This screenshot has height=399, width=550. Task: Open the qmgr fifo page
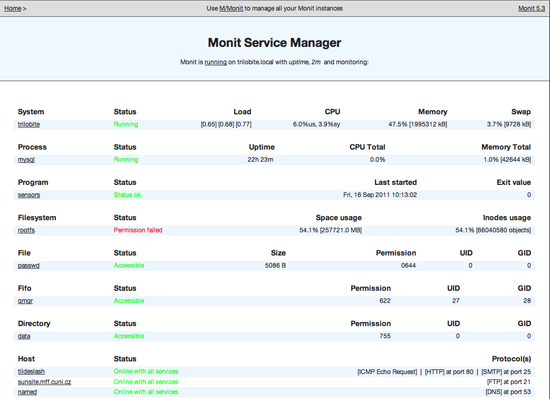point(25,301)
